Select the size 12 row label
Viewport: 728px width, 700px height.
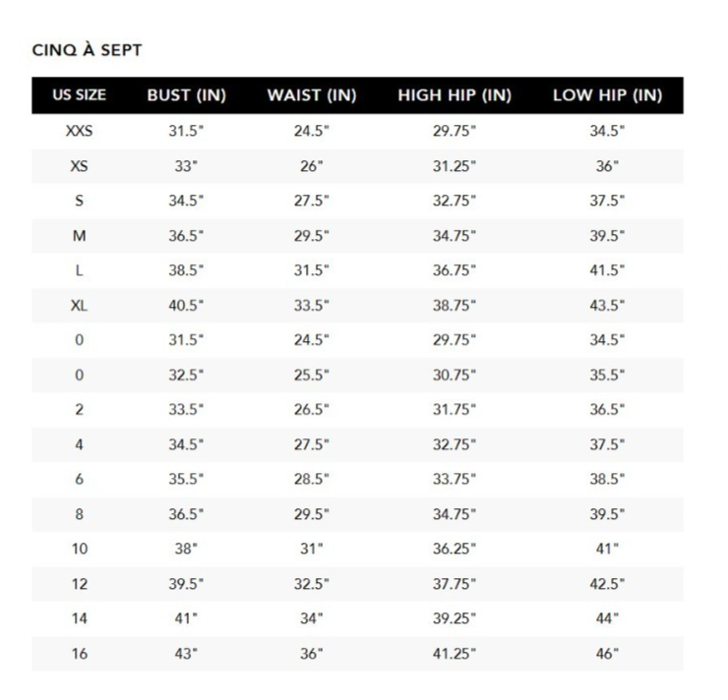tap(79, 584)
